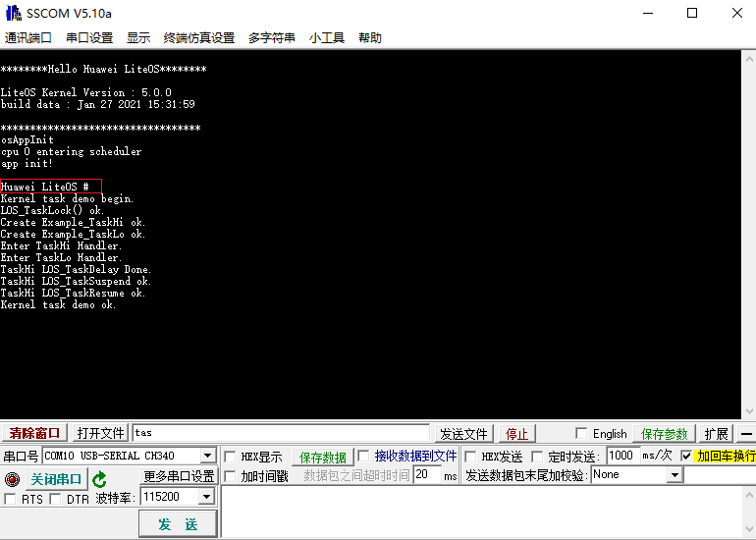
Task: Click terminal scrollbar up arrow
Action: (749, 60)
